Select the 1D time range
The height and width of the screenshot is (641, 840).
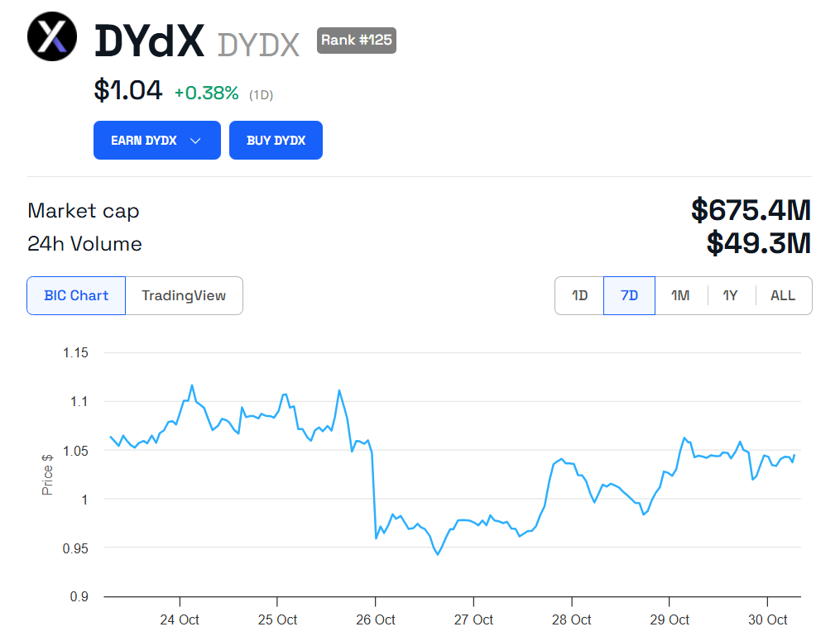pyautogui.click(x=579, y=295)
